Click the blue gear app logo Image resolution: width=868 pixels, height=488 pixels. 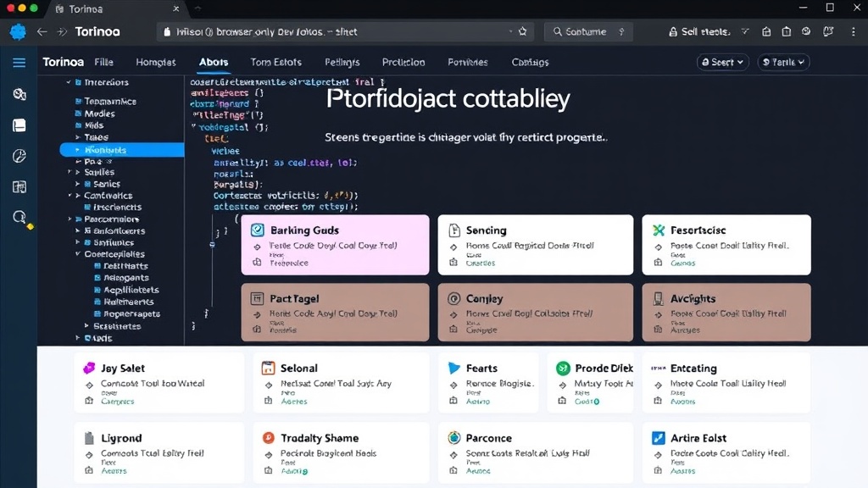point(18,32)
